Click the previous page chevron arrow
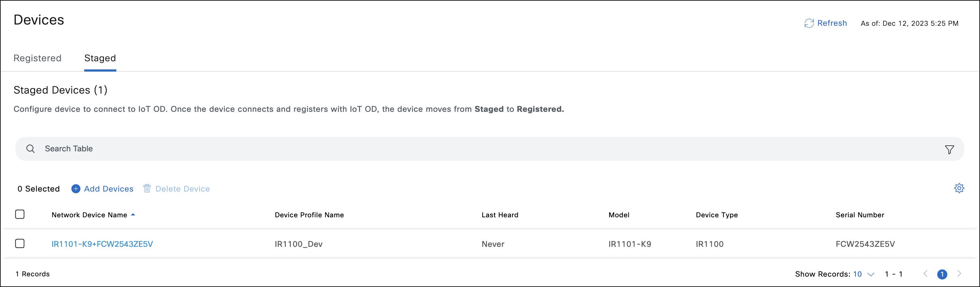Image resolution: width=980 pixels, height=287 pixels. pyautogui.click(x=925, y=274)
